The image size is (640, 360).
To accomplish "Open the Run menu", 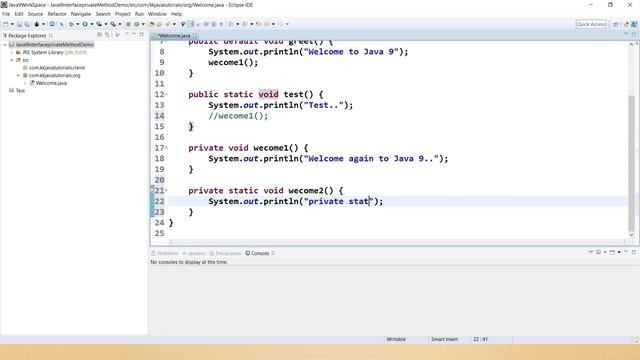I will [x=139, y=14].
